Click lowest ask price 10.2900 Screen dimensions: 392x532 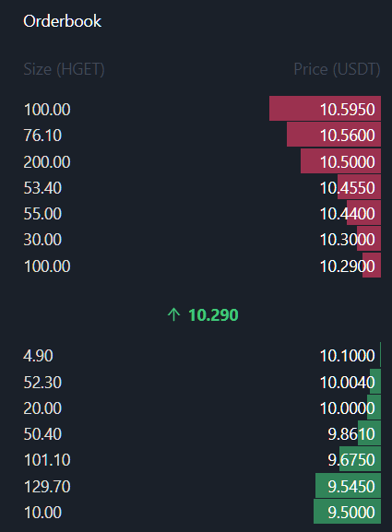click(348, 266)
